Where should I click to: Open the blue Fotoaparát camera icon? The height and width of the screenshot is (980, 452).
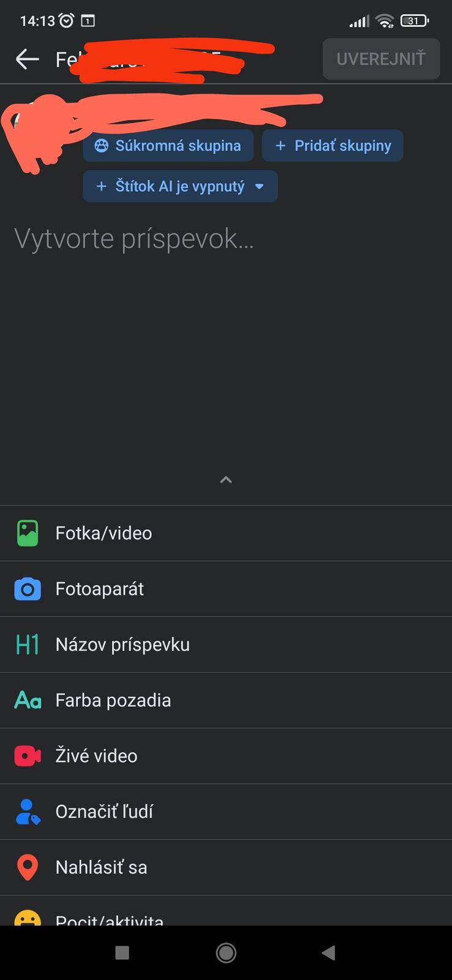coord(28,589)
